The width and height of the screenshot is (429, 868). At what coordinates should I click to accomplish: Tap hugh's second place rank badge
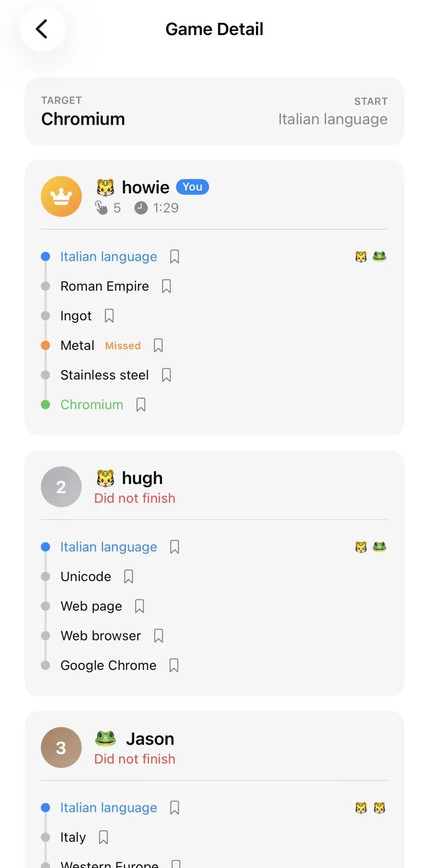pyautogui.click(x=61, y=487)
